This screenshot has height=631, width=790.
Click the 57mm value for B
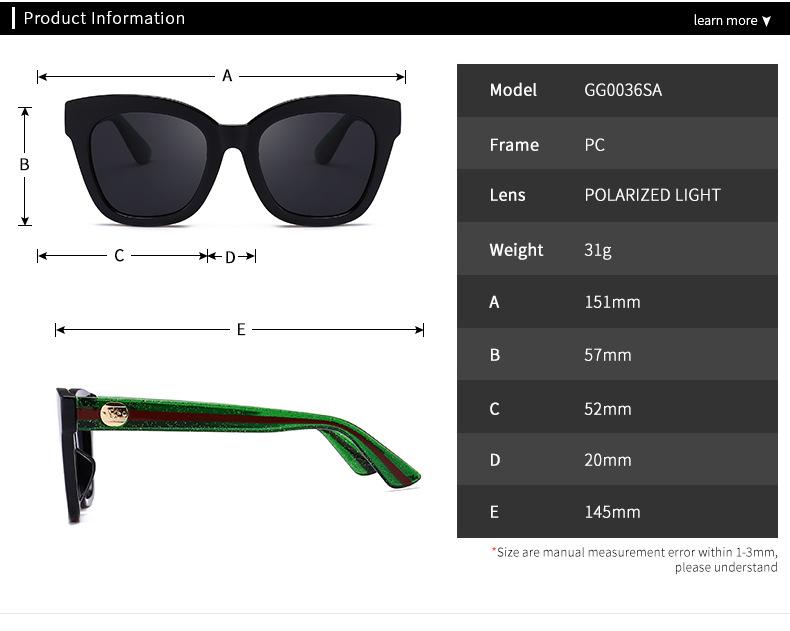[608, 355]
